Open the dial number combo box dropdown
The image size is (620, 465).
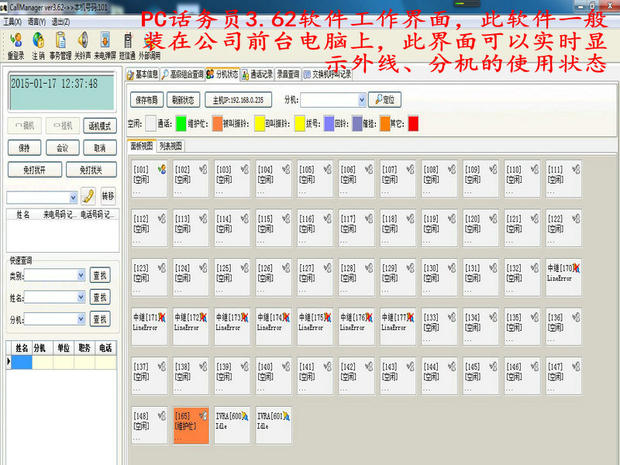73,197
